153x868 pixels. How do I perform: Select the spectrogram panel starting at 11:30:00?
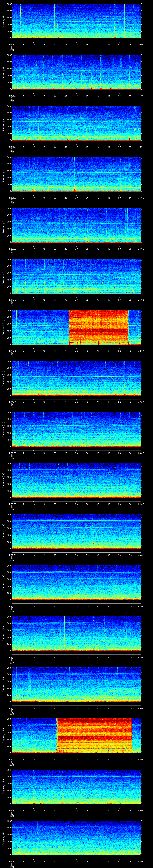click(x=76, y=72)
